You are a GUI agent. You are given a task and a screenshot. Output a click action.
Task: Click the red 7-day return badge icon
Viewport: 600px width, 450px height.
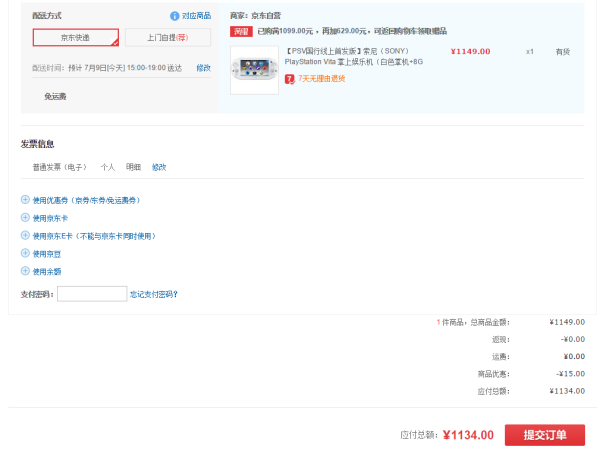290,79
